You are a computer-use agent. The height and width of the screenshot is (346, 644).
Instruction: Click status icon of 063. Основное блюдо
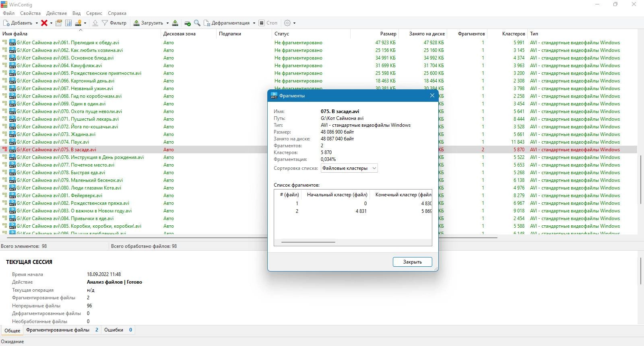click(5, 58)
